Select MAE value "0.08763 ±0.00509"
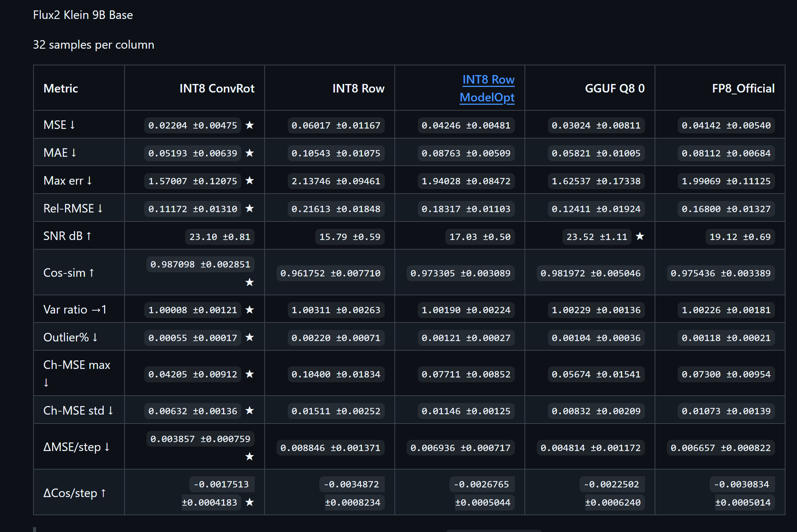 pos(466,153)
